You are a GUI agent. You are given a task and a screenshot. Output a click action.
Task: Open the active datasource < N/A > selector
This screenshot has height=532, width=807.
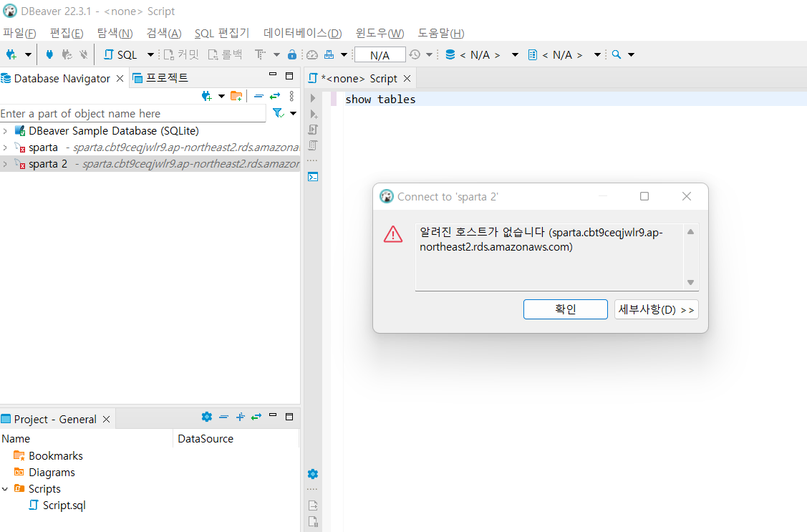480,54
